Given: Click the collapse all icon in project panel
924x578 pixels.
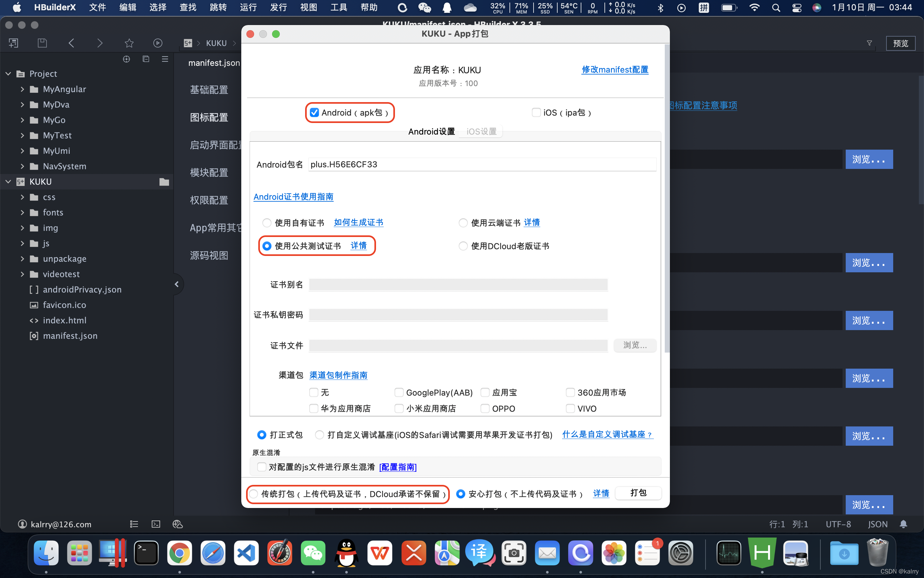Looking at the screenshot, I should (x=146, y=59).
